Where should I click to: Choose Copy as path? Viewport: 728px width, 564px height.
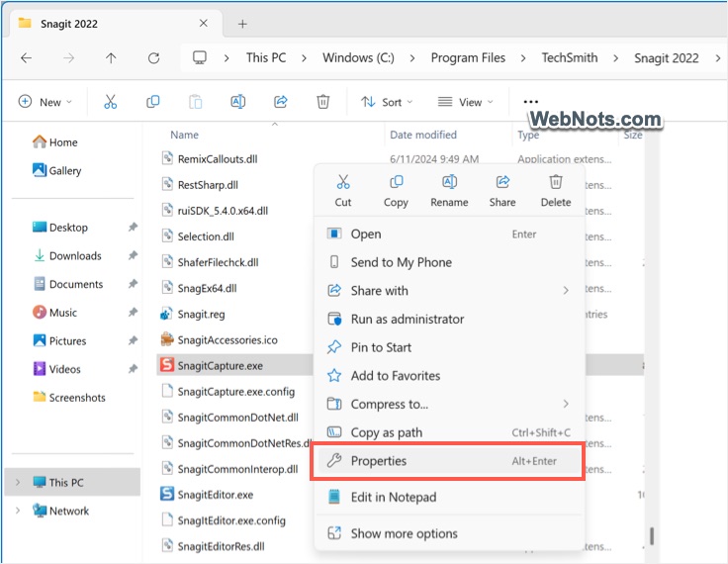tap(448, 432)
